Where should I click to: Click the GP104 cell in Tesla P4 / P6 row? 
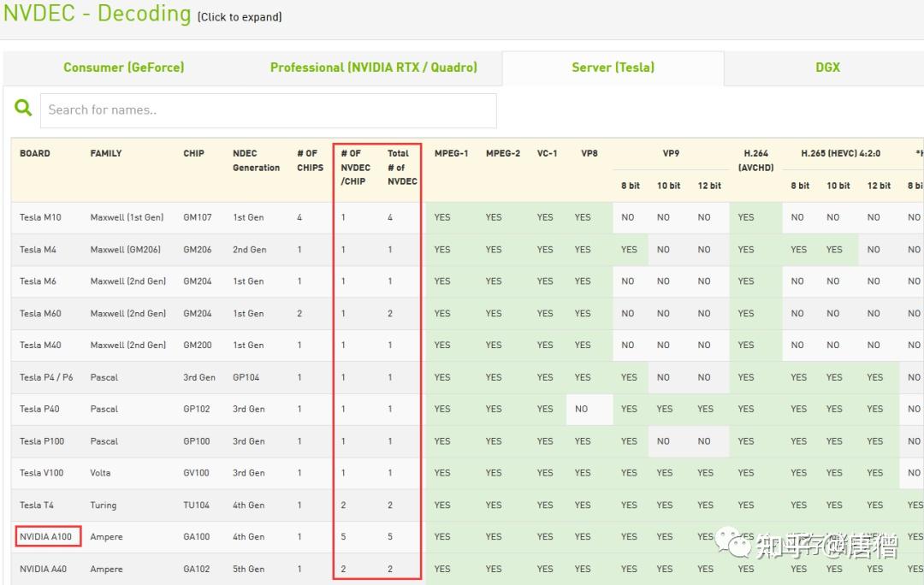pyautogui.click(x=246, y=377)
